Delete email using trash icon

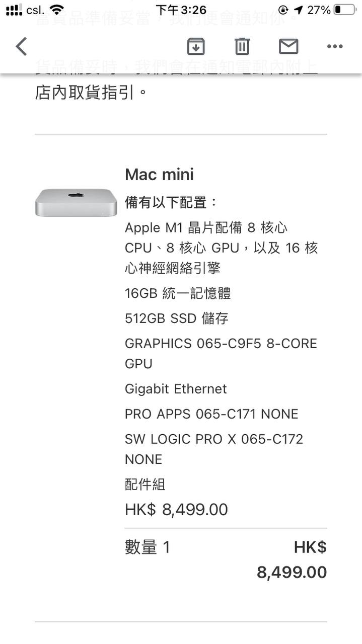[x=242, y=46]
